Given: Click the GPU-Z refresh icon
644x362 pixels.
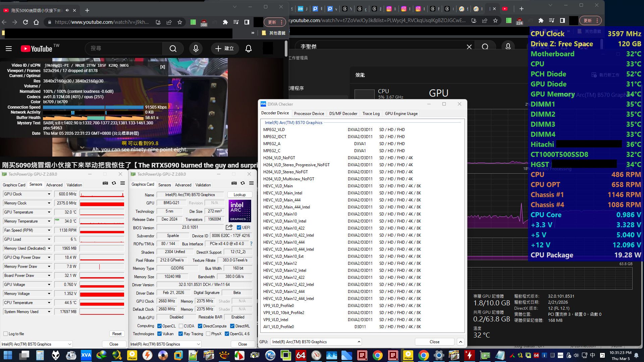Looking at the screenshot, I should click(243, 183).
